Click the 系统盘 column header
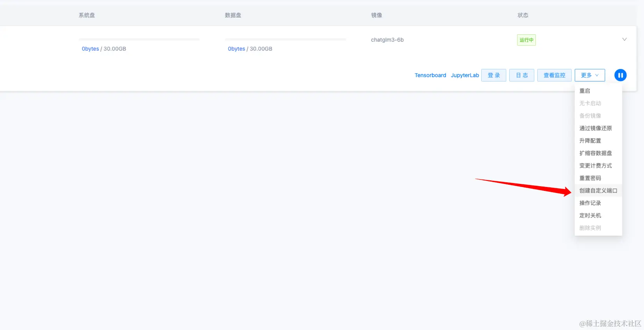644x330 pixels. coord(87,15)
